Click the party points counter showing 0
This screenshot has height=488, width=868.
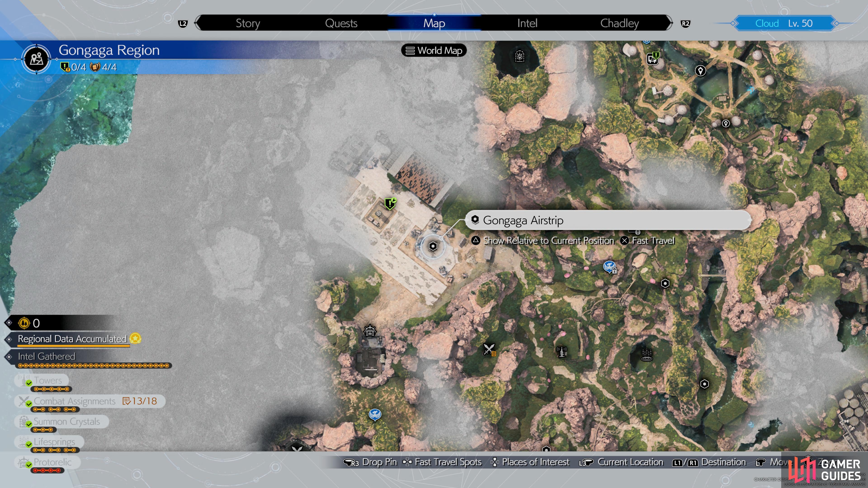pyautogui.click(x=29, y=323)
